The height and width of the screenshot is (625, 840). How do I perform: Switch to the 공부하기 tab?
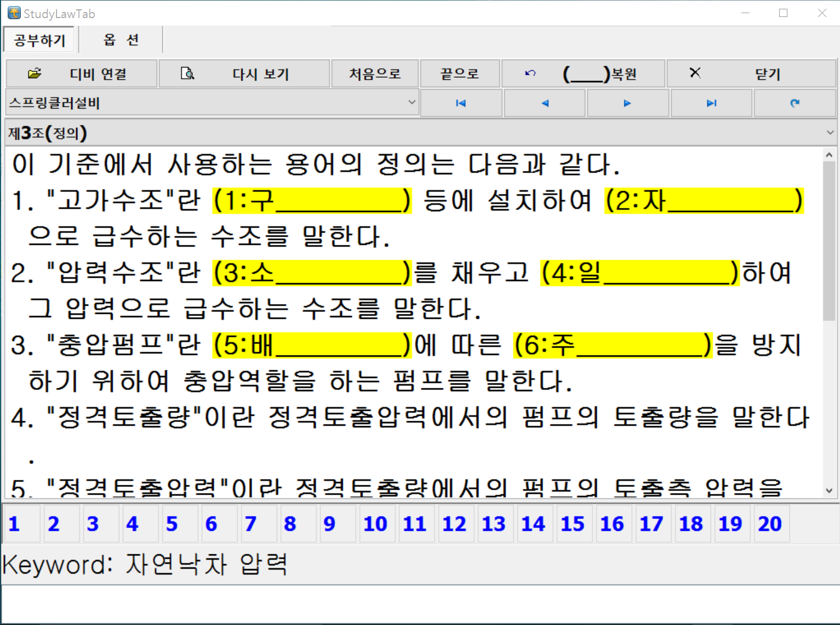point(39,40)
